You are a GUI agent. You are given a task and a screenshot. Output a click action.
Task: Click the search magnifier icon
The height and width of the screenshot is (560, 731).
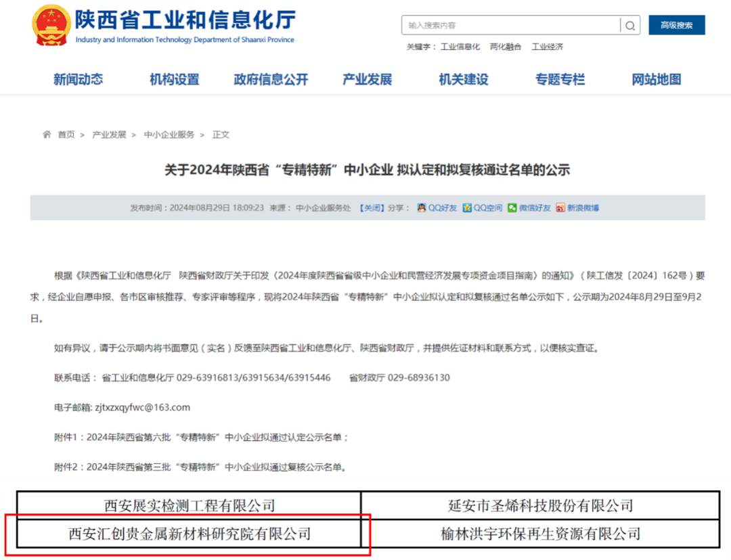click(630, 26)
